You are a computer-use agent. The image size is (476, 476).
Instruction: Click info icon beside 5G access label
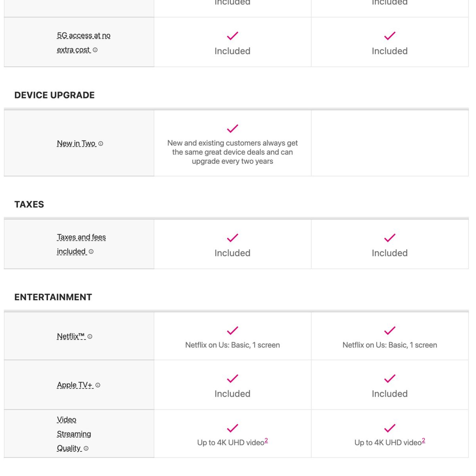tap(95, 50)
